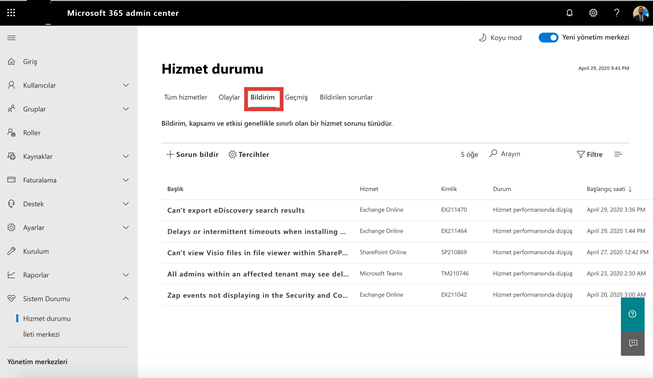Collapse navigation with the hamburger icon
This screenshot has width=653, height=378.
click(x=11, y=37)
